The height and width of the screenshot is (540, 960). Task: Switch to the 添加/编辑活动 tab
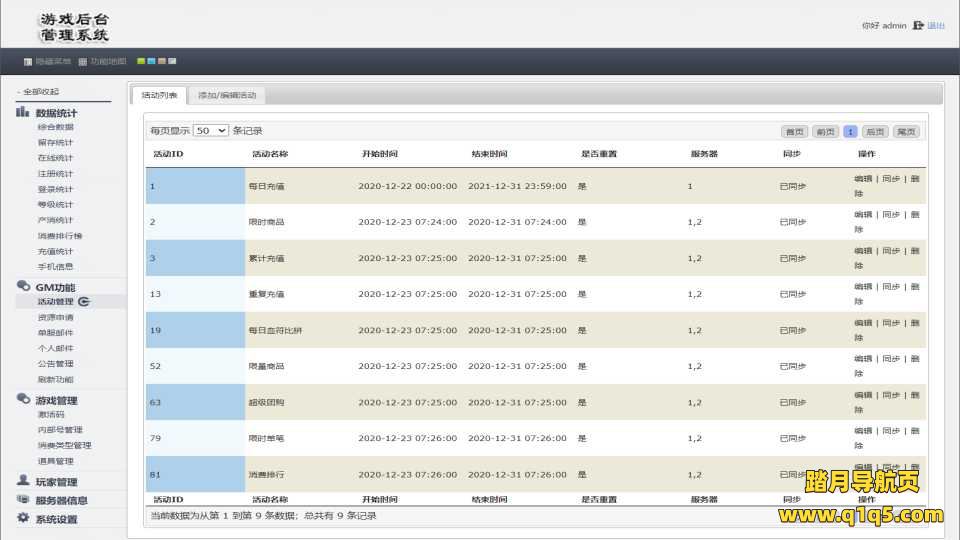227,95
